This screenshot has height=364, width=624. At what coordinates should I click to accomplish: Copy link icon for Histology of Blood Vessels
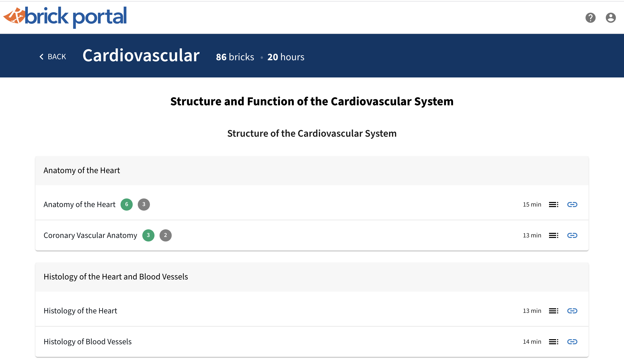pos(572,342)
